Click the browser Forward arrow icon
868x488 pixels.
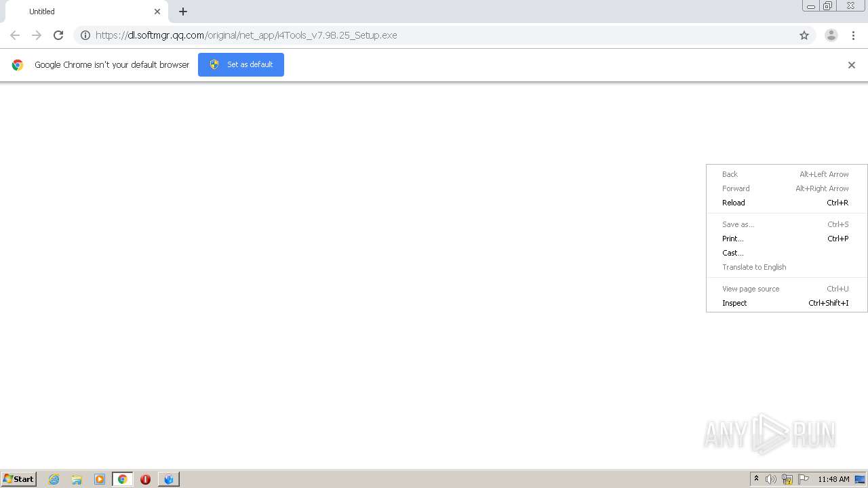pos(37,35)
